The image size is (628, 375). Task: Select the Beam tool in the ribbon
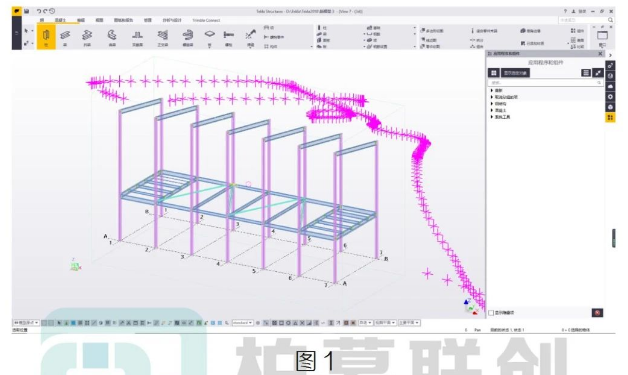(65, 37)
